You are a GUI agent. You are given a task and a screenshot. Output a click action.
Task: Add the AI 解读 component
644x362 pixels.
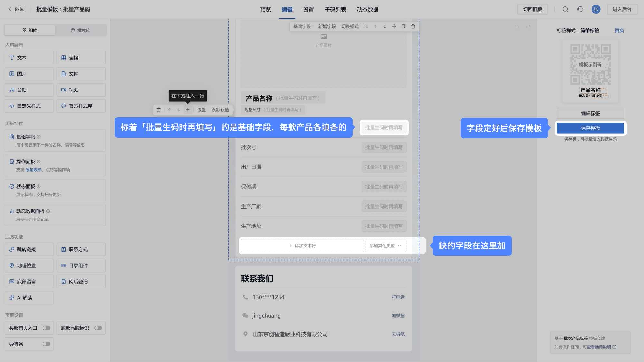[x=29, y=298]
